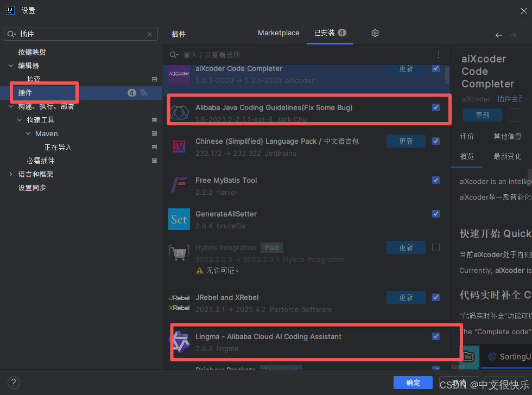Image resolution: width=532 pixels, height=395 pixels.
Task: Collapse the 构建、执行、部署 node
Action: tap(11, 106)
